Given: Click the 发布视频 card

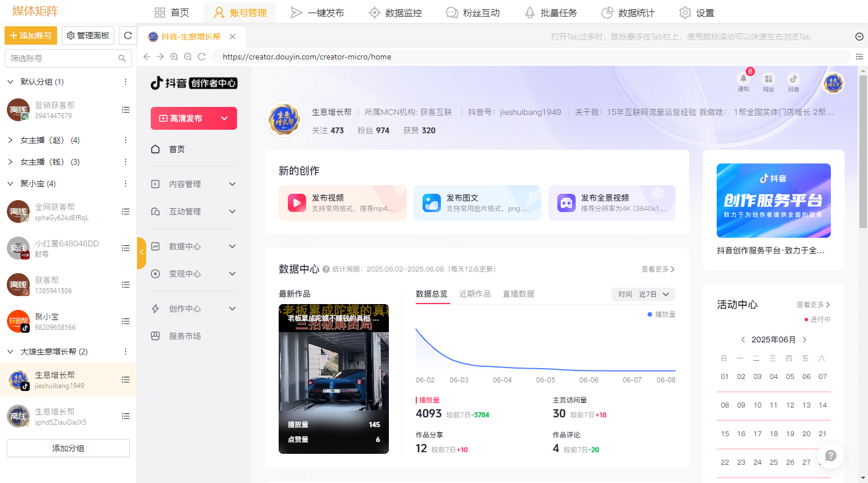Looking at the screenshot, I should coord(343,203).
